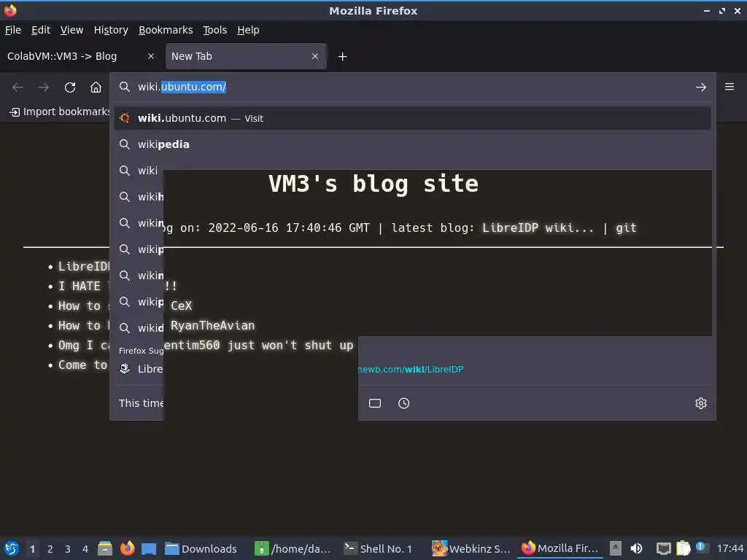Image resolution: width=747 pixels, height=560 pixels.
Task: Click the Forward navigation arrow
Action: tap(43, 87)
